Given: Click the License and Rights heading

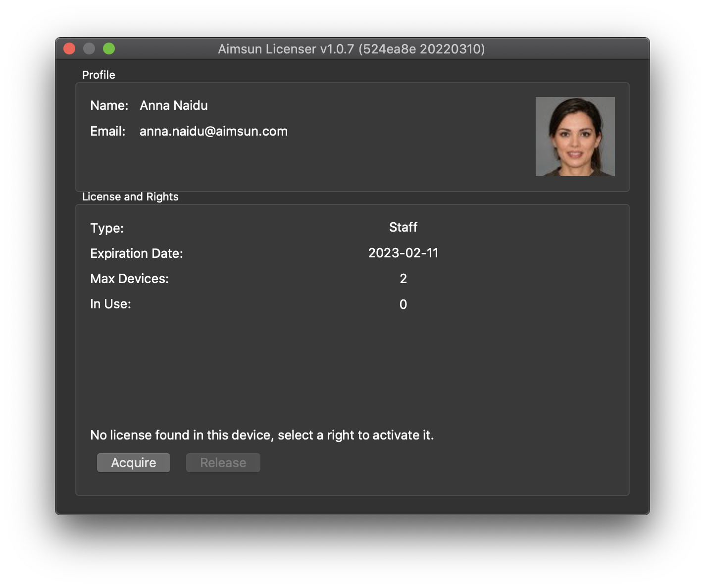Looking at the screenshot, I should (x=130, y=196).
